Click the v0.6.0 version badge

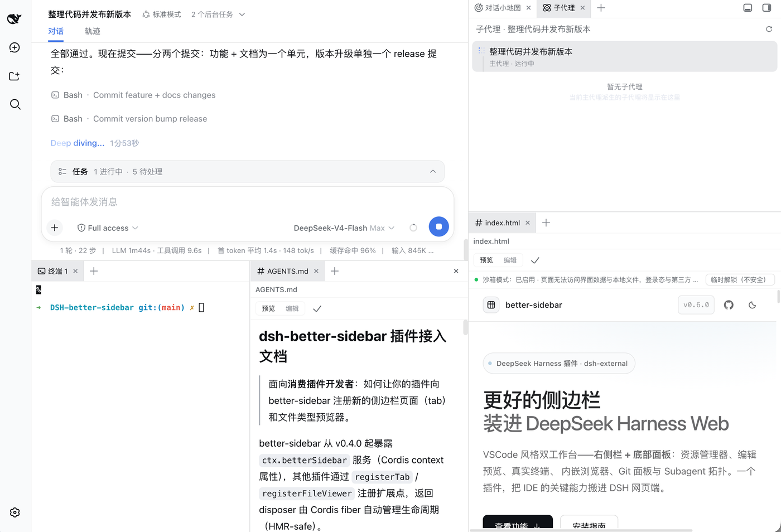(696, 305)
